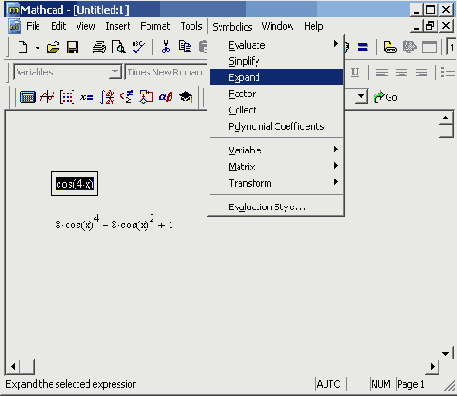Click the vertical scrollbar down arrow
Screen dimensions: 457x396
[446, 353]
